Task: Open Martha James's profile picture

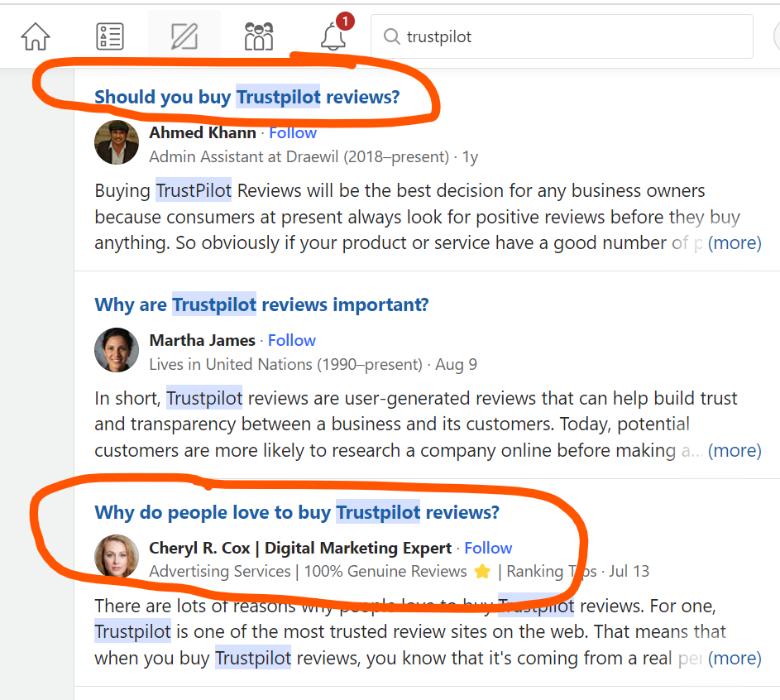Action: coord(117,350)
